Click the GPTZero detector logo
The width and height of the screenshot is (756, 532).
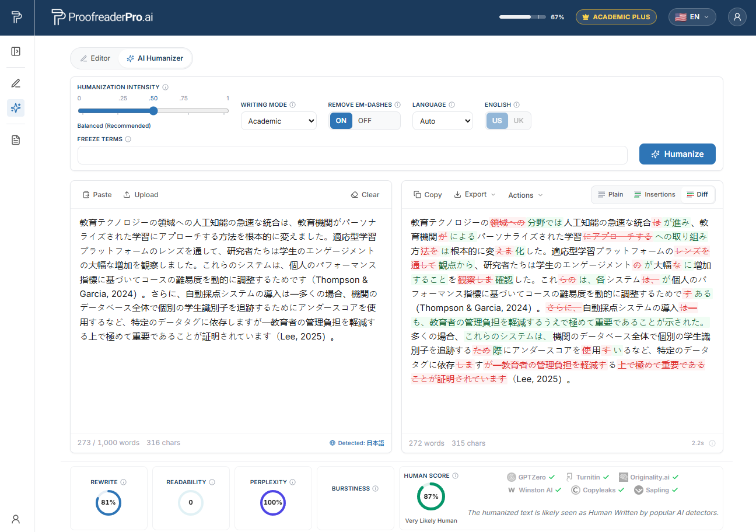coord(512,477)
